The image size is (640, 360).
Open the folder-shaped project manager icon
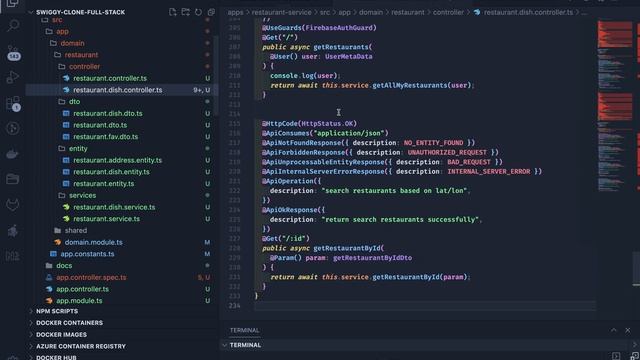click(13, 179)
